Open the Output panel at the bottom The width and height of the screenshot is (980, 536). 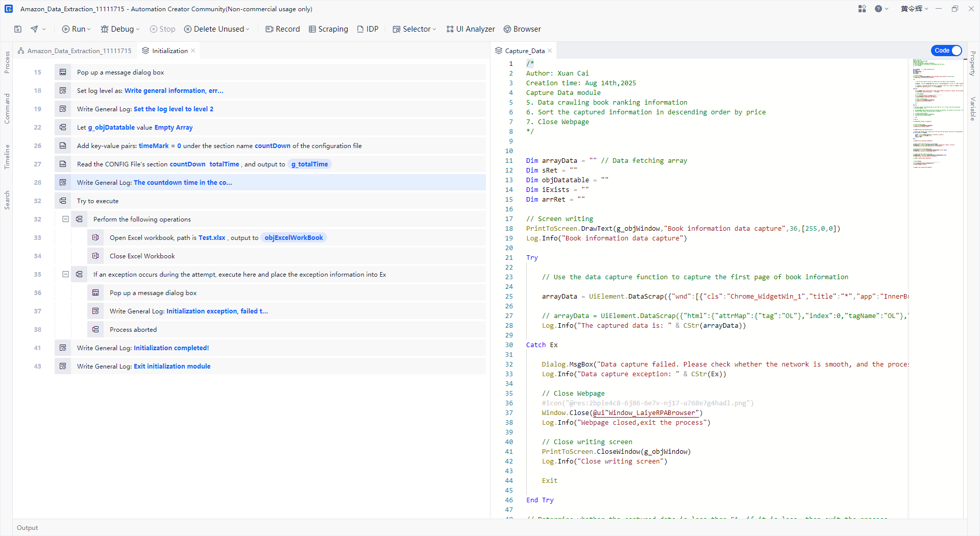(27, 527)
